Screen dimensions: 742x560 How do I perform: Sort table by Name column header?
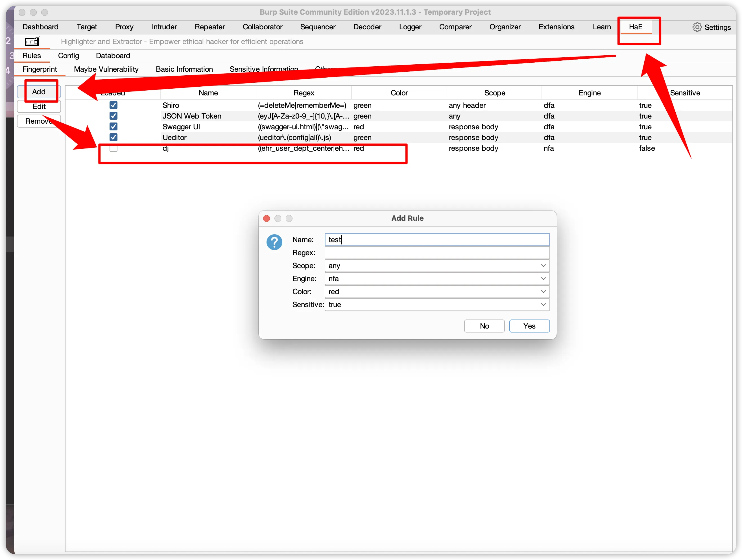click(208, 93)
